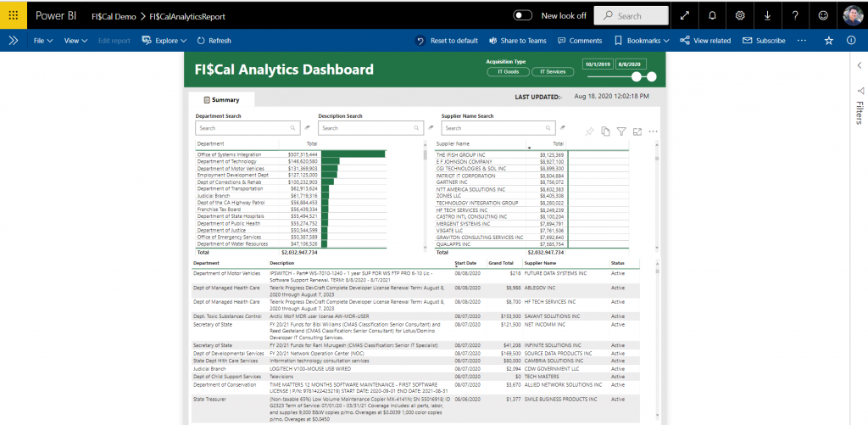Open the File dropdown menu
This screenshot has height=425, width=868.
click(42, 41)
